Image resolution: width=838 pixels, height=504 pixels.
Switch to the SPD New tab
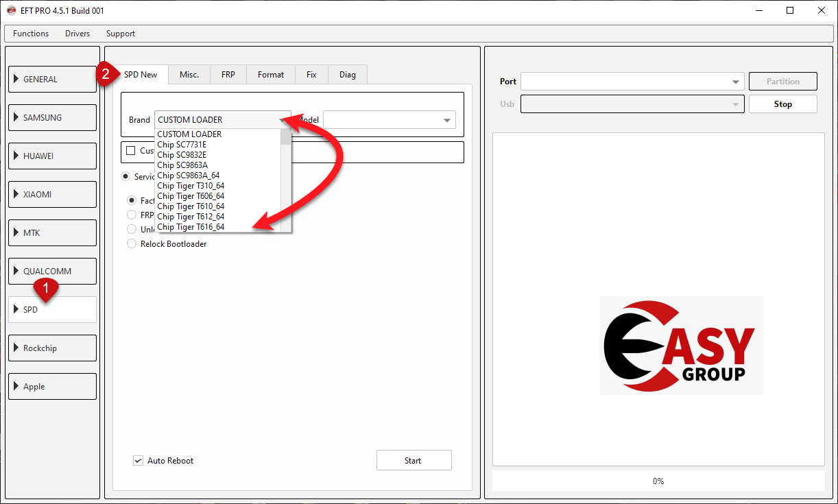[141, 75]
